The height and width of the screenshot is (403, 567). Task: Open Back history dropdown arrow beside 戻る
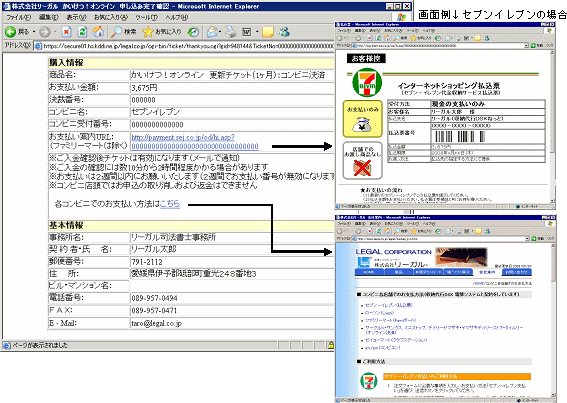34,32
